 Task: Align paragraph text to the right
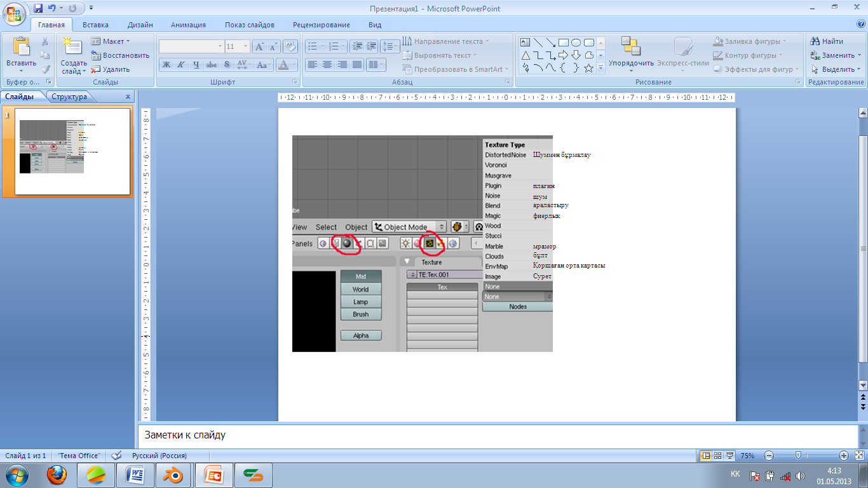(x=342, y=65)
